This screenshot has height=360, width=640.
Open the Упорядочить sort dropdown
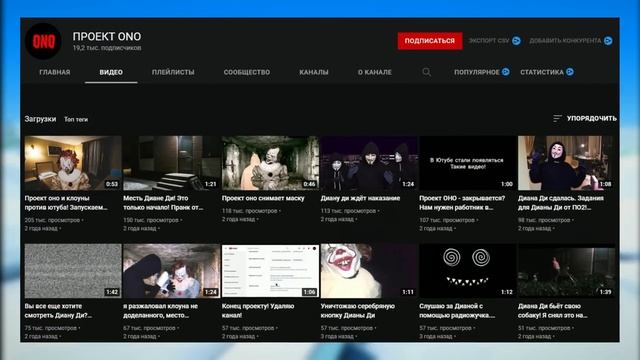point(585,118)
